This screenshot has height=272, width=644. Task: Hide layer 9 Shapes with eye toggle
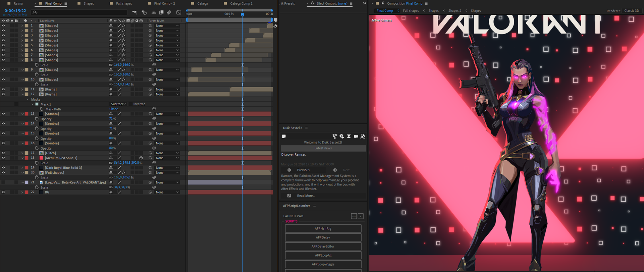pyautogui.click(x=3, y=70)
